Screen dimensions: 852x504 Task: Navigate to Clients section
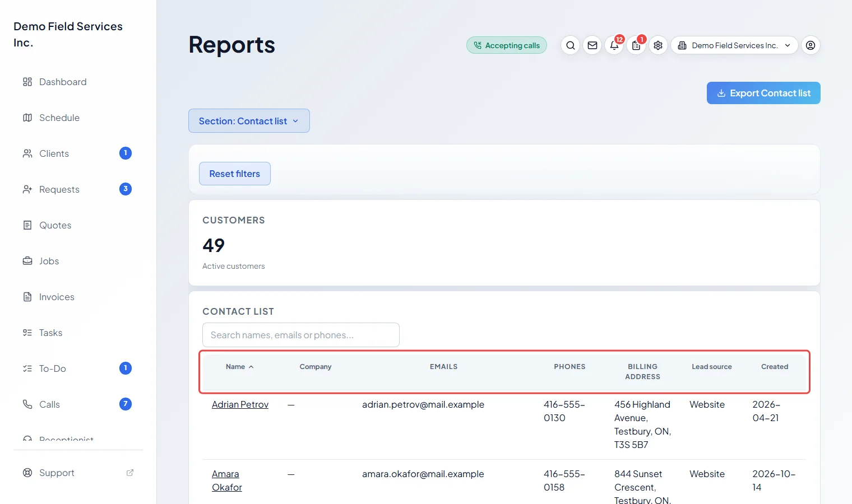(x=78, y=153)
